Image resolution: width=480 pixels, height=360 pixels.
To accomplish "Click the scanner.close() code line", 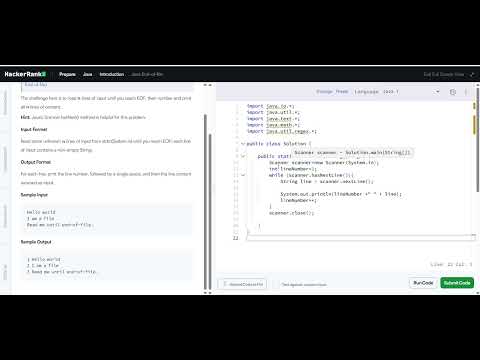I will tap(292, 213).
